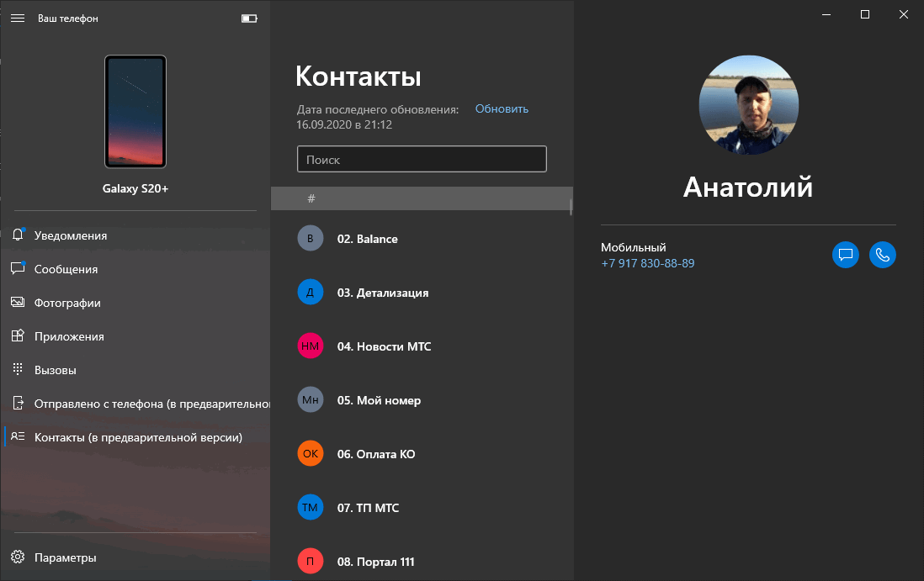Close the Ваш телефон window
Viewport: 924px width, 581px height.
pyautogui.click(x=903, y=15)
